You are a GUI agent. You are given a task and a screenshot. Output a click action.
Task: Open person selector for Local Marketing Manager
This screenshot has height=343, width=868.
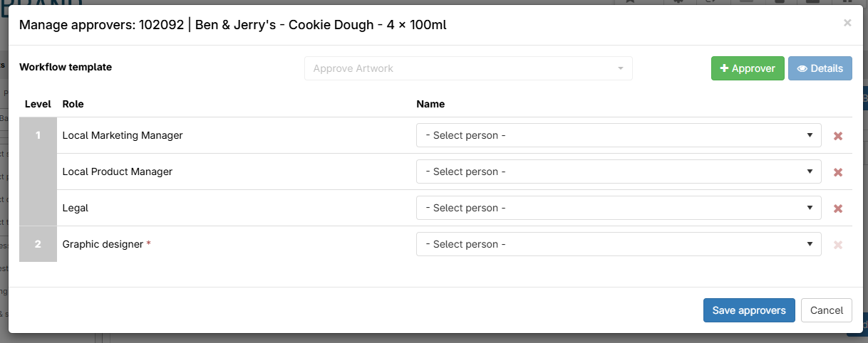pos(619,135)
